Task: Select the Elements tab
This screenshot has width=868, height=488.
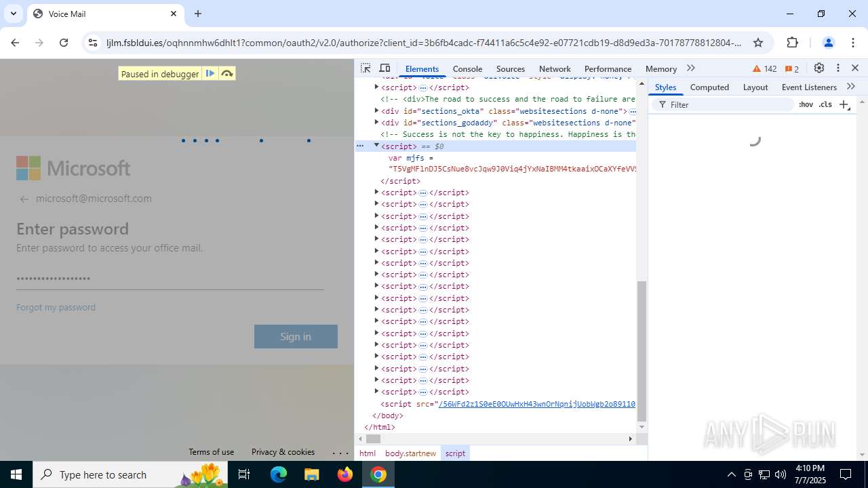Action: click(422, 69)
